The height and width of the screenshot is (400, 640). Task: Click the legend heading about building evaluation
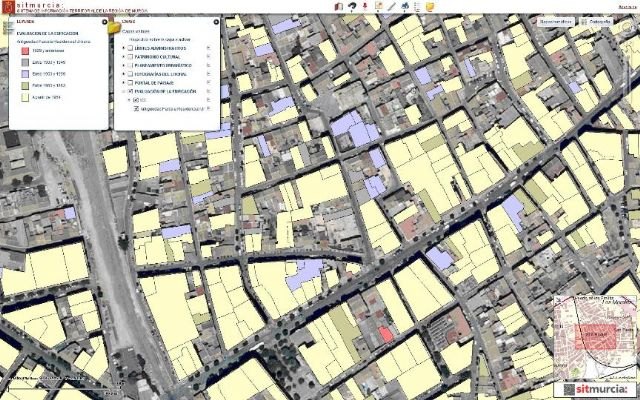click(x=47, y=33)
